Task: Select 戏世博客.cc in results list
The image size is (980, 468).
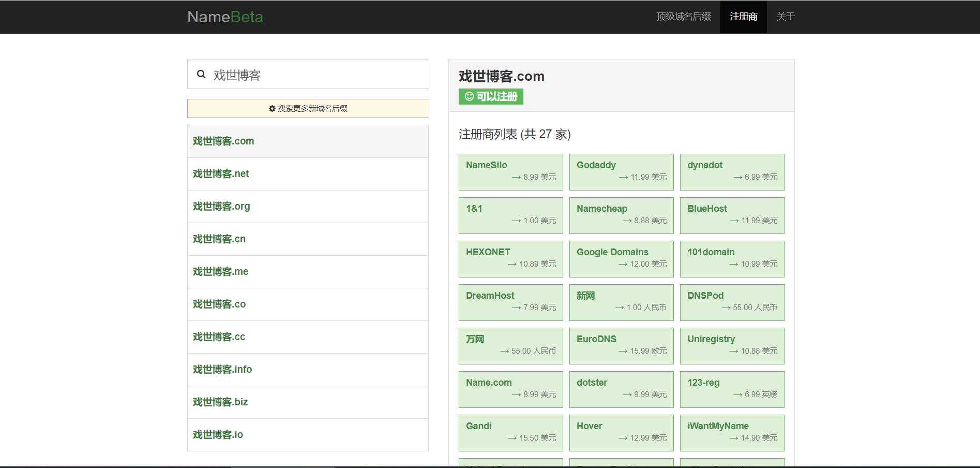Action: coord(308,337)
